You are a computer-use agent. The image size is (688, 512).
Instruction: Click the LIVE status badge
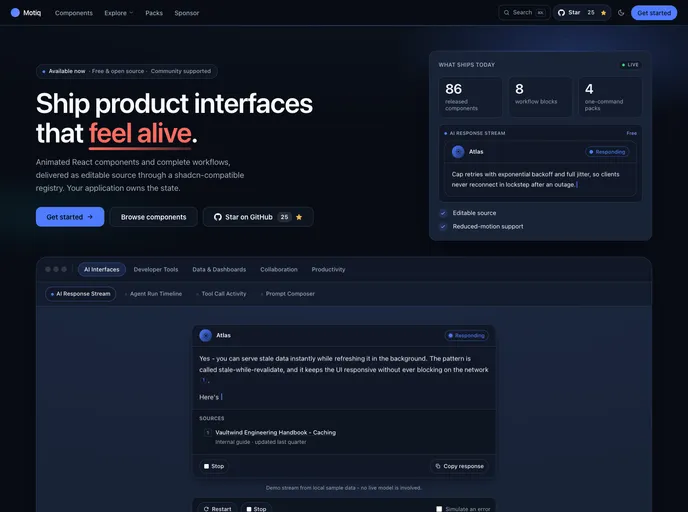pyautogui.click(x=630, y=64)
